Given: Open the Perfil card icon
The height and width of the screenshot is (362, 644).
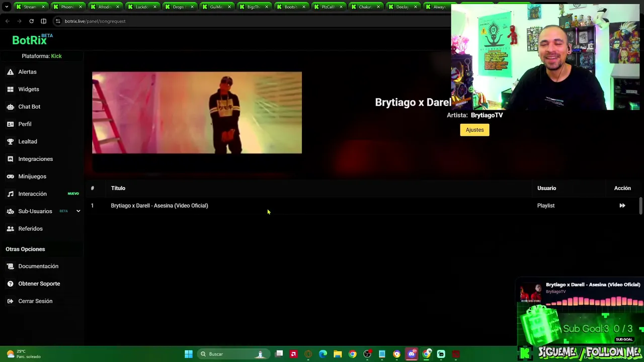Looking at the screenshot, I should (10, 124).
